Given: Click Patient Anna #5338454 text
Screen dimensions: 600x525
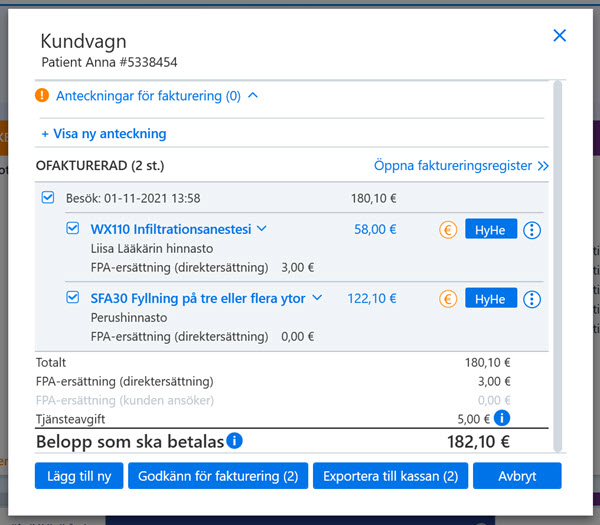Looking at the screenshot, I should tap(109, 62).
